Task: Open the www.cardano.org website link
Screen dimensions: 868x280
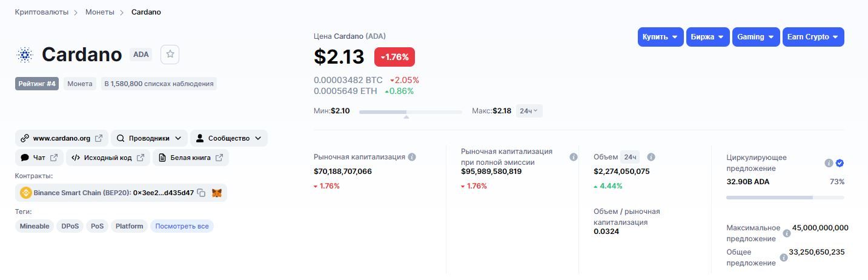Action: tap(62, 138)
